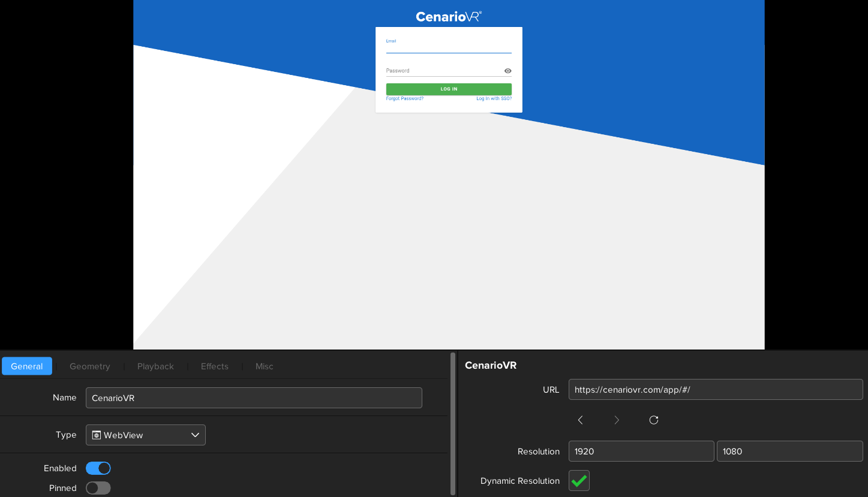Click the Log in with SSO link
The image size is (868, 497).
(494, 98)
